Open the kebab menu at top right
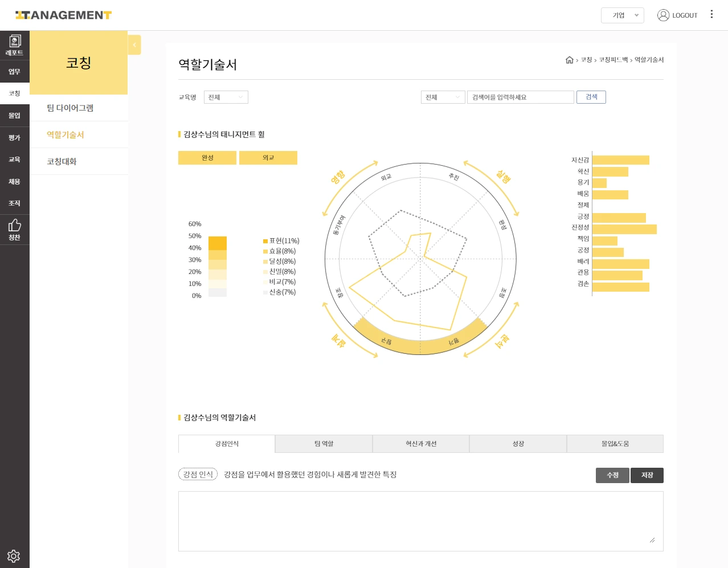Image resolution: width=728 pixels, height=568 pixels. (711, 14)
